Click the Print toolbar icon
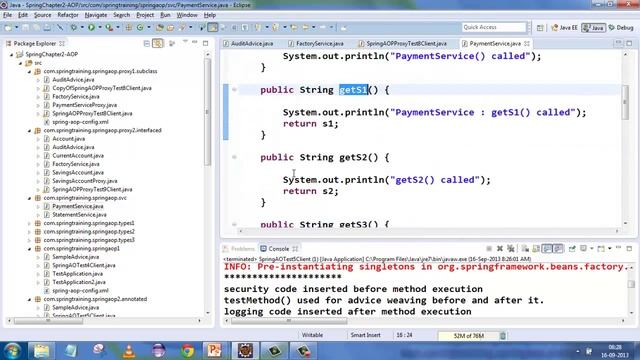The width and height of the screenshot is (640, 360). coord(47,27)
